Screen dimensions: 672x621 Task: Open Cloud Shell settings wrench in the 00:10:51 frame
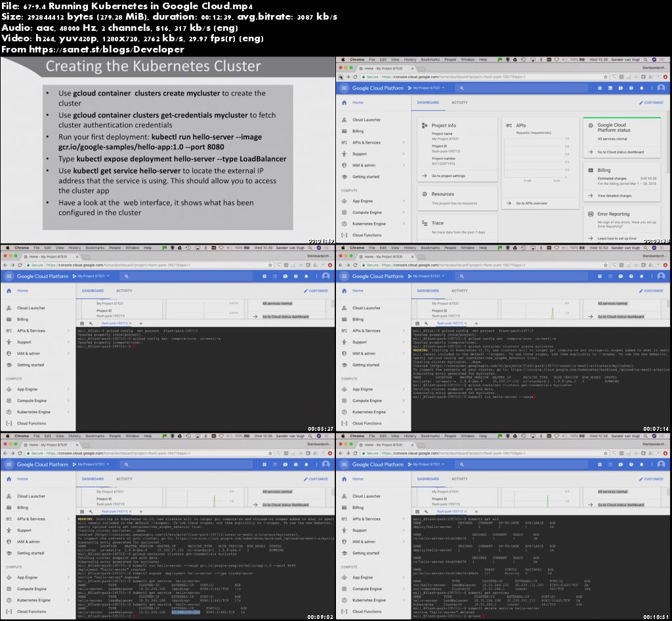click(x=426, y=511)
